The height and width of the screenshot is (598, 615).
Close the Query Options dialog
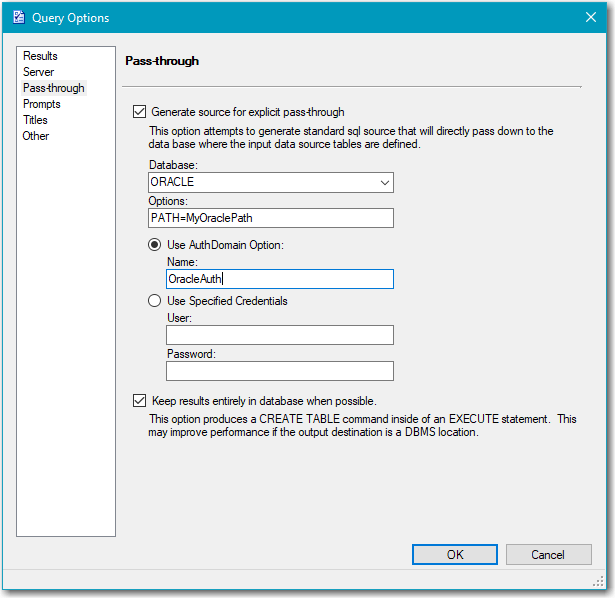point(589,18)
